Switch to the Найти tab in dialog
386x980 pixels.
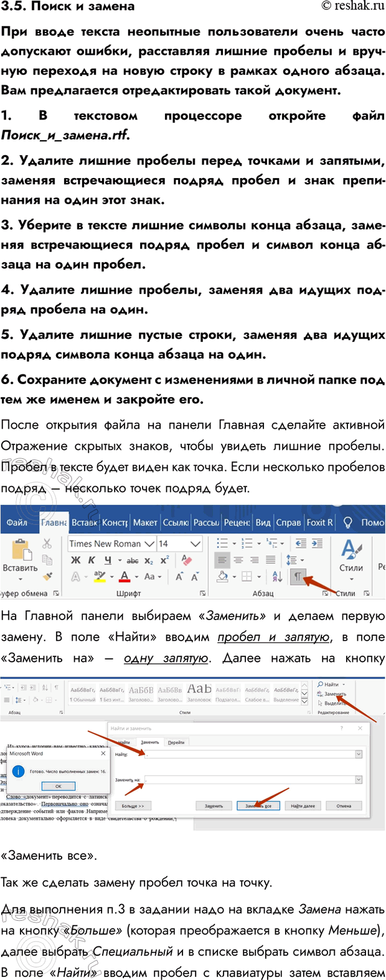point(124,742)
